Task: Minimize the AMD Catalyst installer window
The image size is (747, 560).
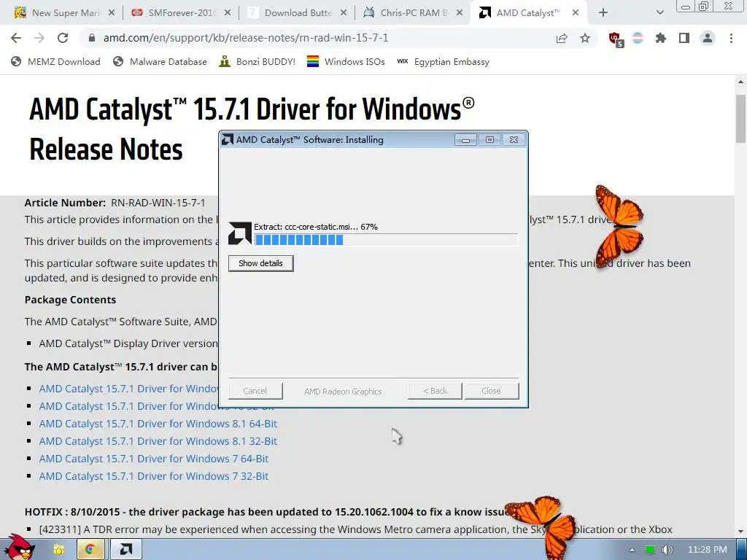Action: [466, 139]
